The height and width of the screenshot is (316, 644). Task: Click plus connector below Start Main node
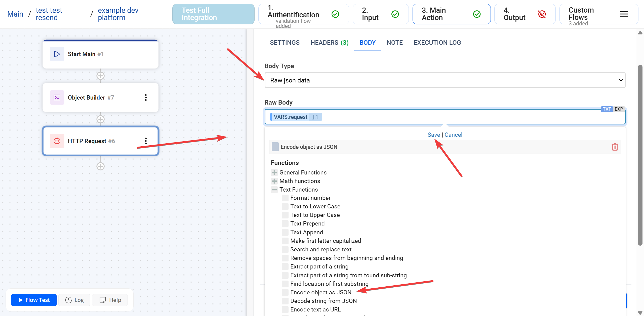click(101, 76)
